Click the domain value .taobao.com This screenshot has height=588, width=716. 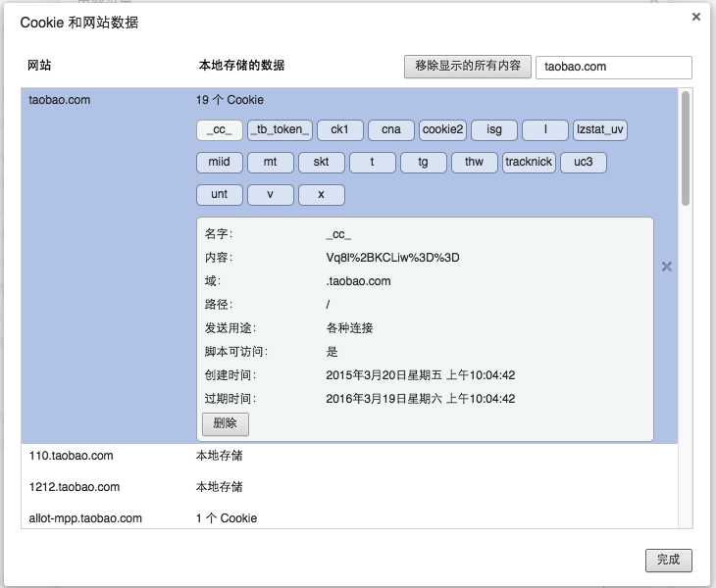point(358,281)
